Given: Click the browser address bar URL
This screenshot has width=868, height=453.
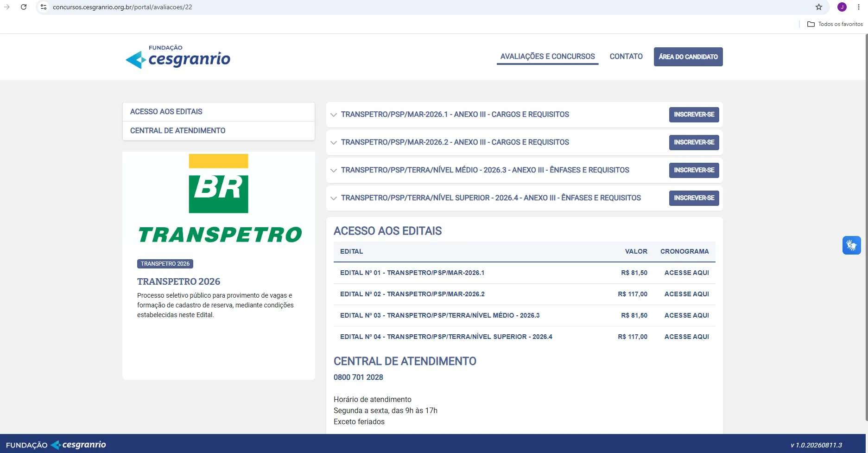Looking at the screenshot, I should [x=122, y=7].
